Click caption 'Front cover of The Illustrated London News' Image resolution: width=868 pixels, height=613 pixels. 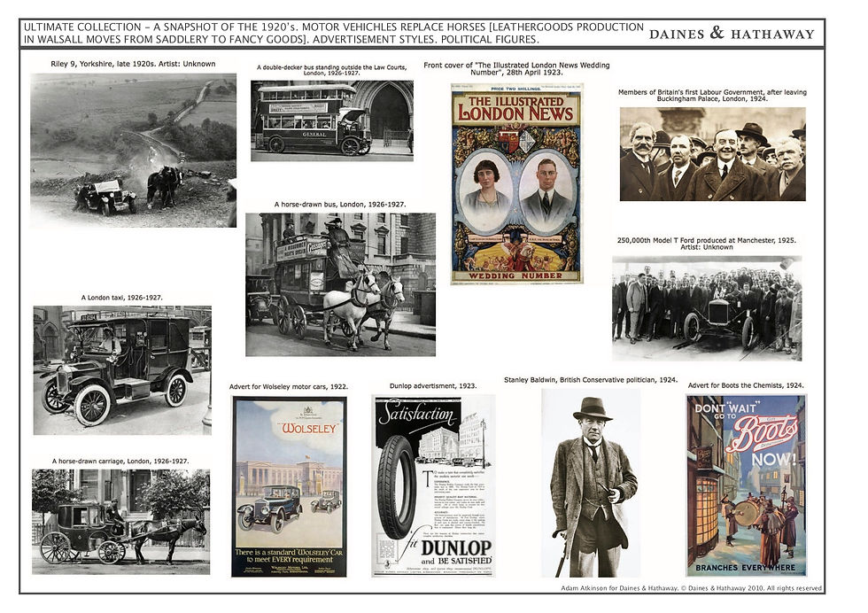click(x=516, y=69)
